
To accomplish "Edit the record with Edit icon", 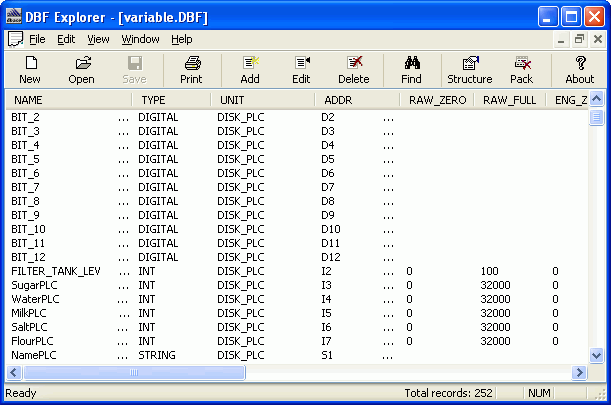I will click(301, 70).
